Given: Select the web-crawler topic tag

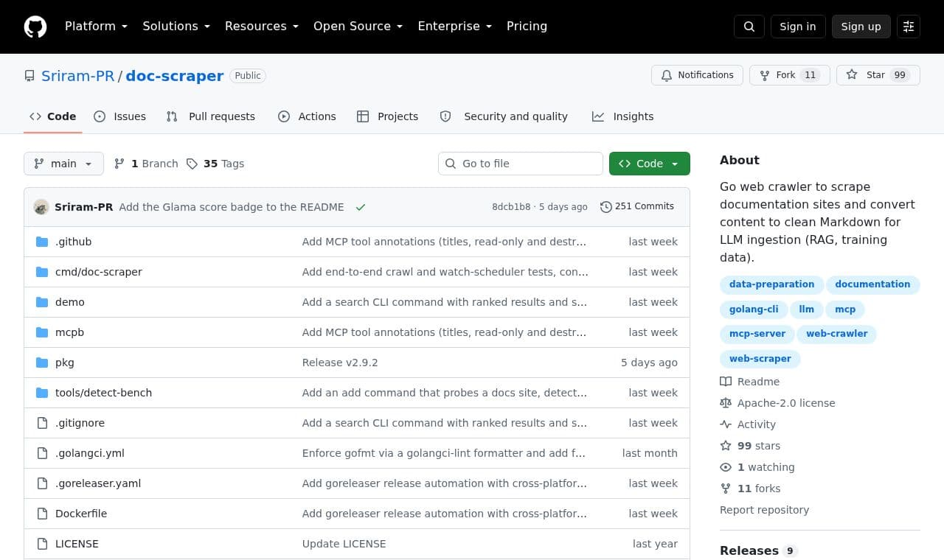Looking at the screenshot, I should [x=836, y=334].
